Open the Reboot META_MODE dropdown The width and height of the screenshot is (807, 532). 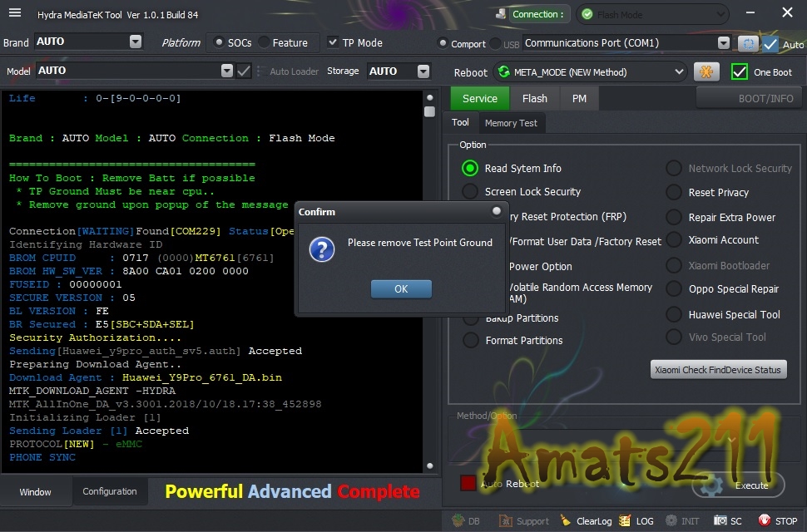679,72
